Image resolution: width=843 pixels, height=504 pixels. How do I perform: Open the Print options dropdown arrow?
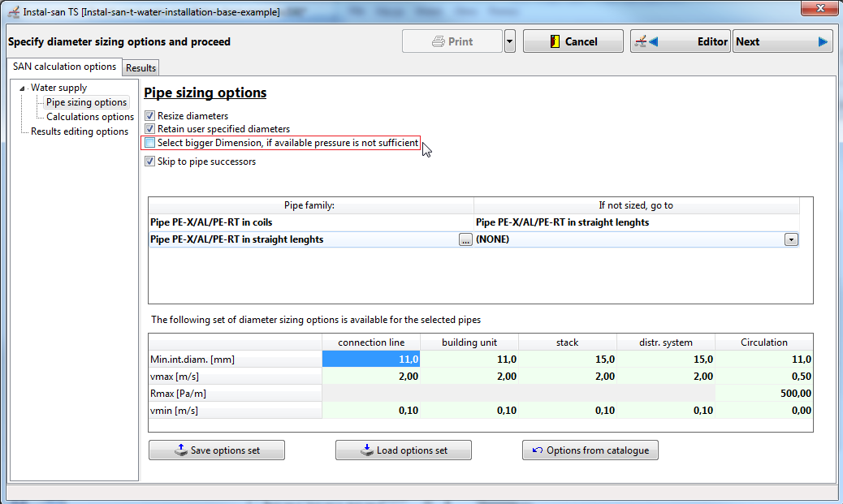pos(510,41)
